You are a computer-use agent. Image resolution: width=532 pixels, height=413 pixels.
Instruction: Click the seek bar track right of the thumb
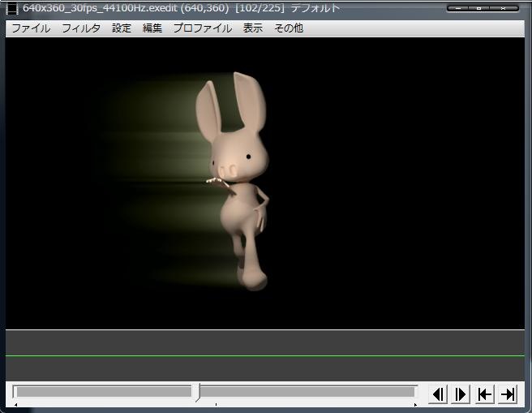click(x=308, y=392)
